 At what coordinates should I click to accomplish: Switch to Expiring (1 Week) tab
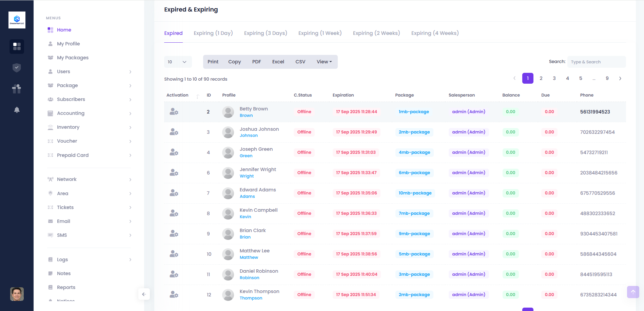320,33
